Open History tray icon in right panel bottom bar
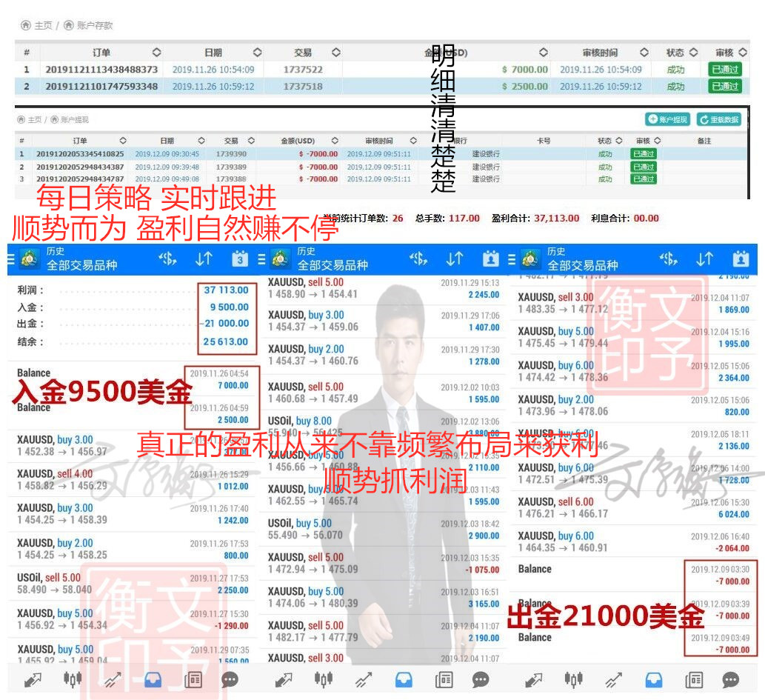Screen dimensions: 765x700 [x=654, y=679]
